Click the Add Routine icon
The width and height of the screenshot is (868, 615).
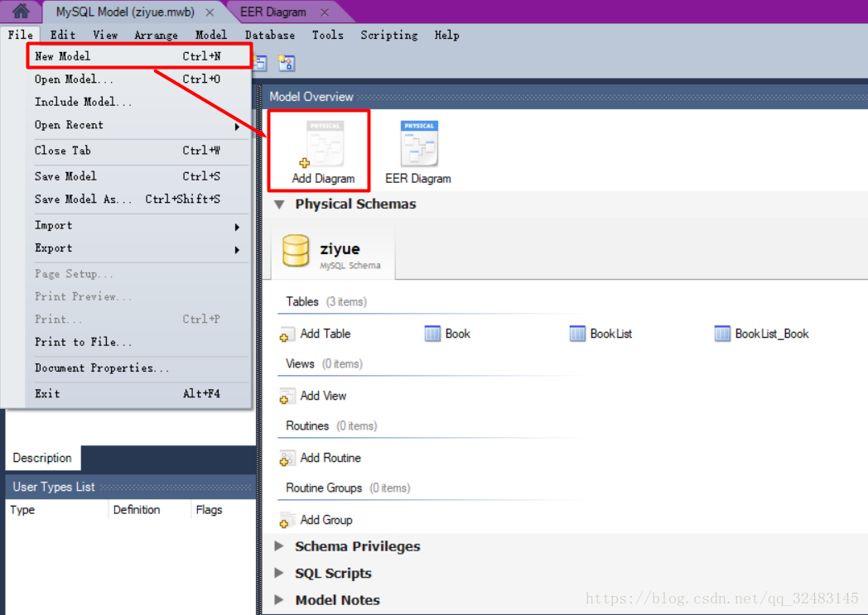(287, 458)
